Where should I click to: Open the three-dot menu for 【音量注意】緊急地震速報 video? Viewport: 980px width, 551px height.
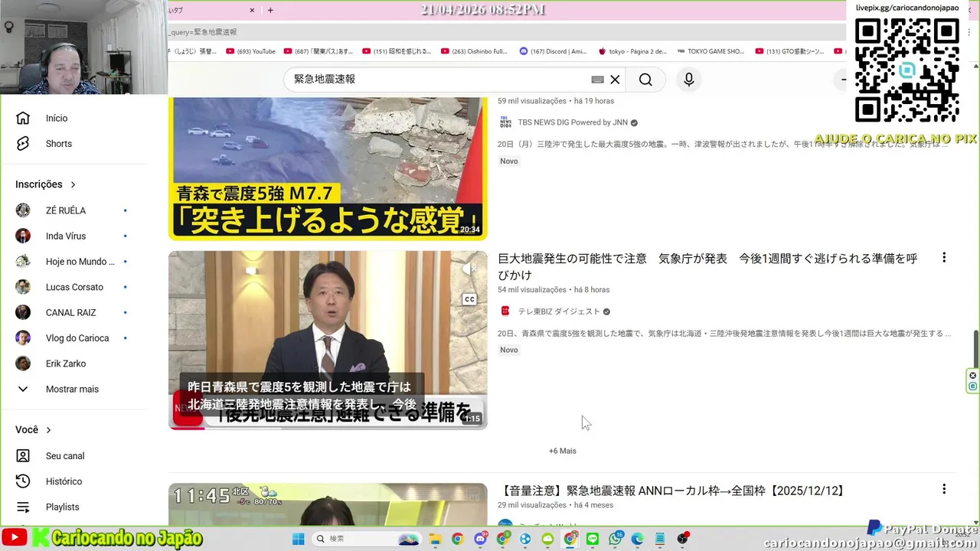pyautogui.click(x=944, y=489)
